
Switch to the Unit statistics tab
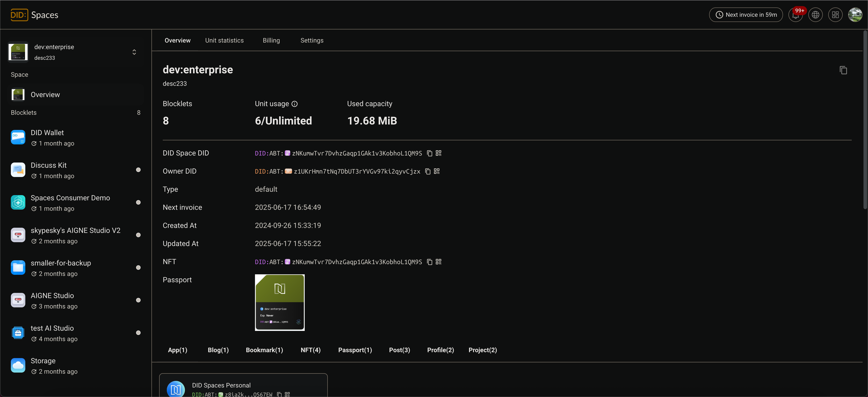(x=224, y=41)
